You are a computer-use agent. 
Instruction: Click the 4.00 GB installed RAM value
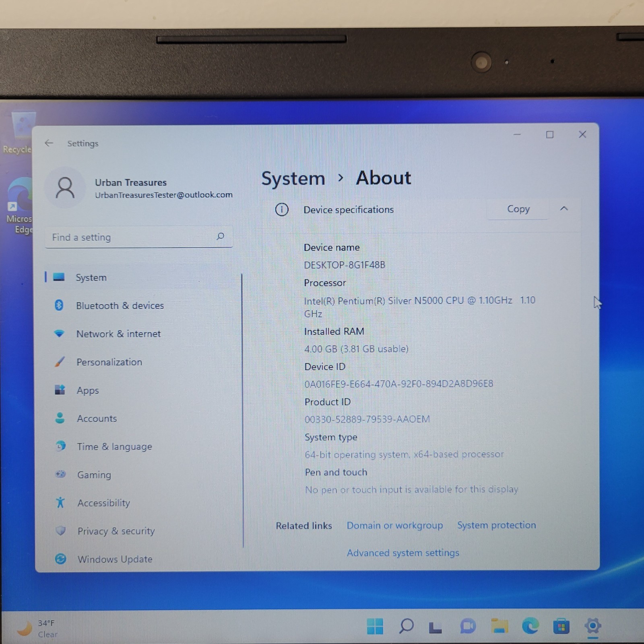pos(356,349)
